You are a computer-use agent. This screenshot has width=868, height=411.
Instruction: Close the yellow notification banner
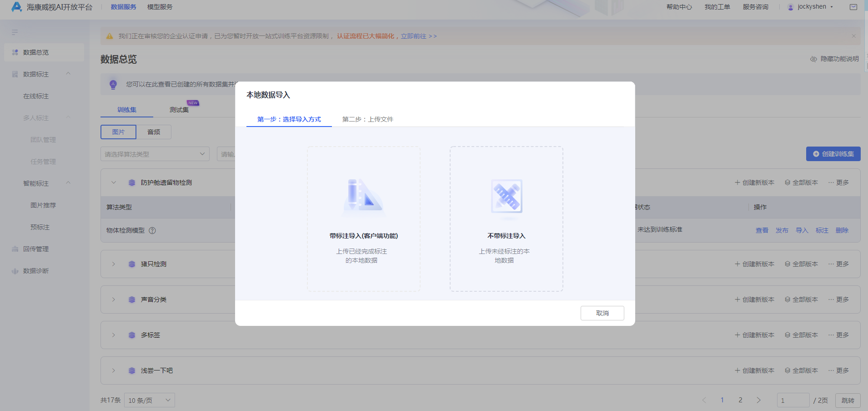853,36
